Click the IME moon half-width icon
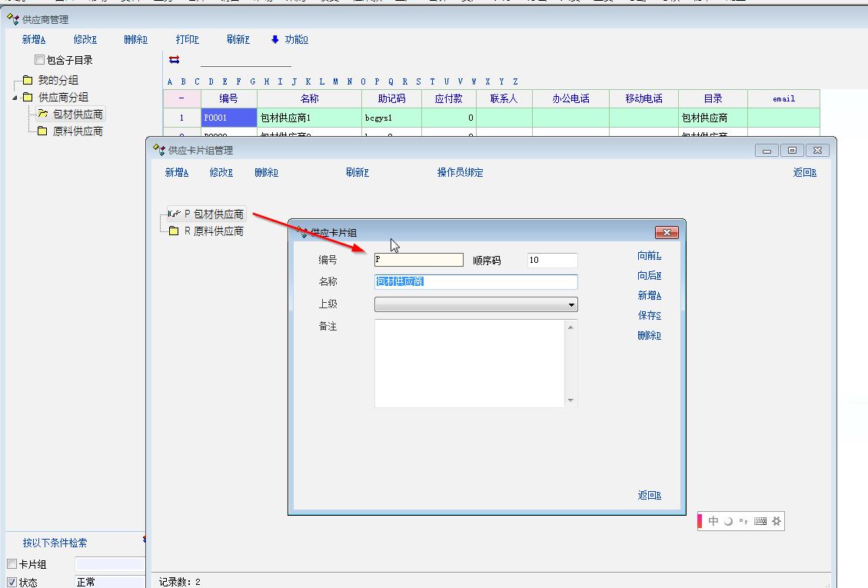868x588 pixels. coord(728,521)
